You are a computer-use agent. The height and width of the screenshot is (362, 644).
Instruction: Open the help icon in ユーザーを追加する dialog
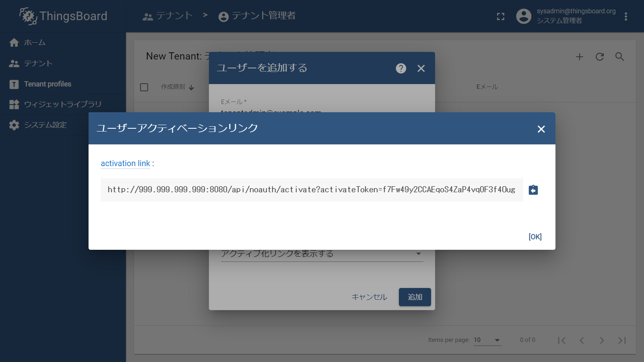click(x=400, y=68)
